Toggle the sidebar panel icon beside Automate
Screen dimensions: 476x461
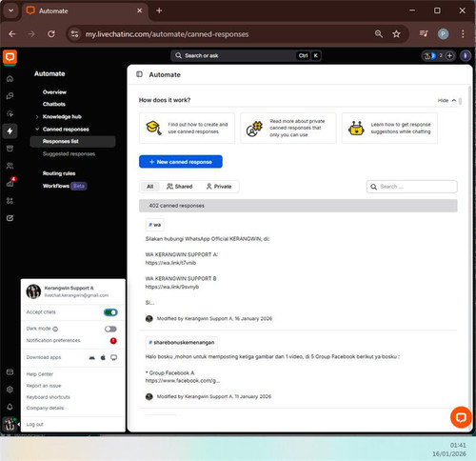tap(139, 74)
